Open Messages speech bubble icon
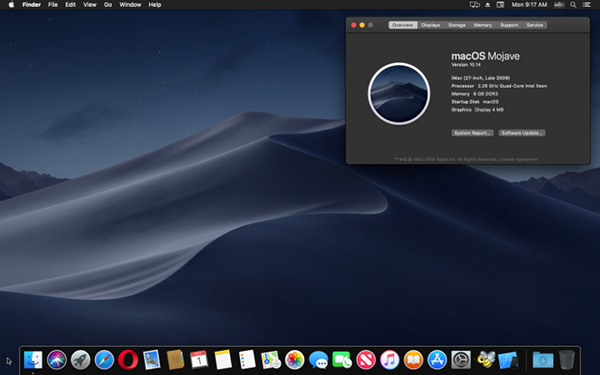 pos(318,360)
